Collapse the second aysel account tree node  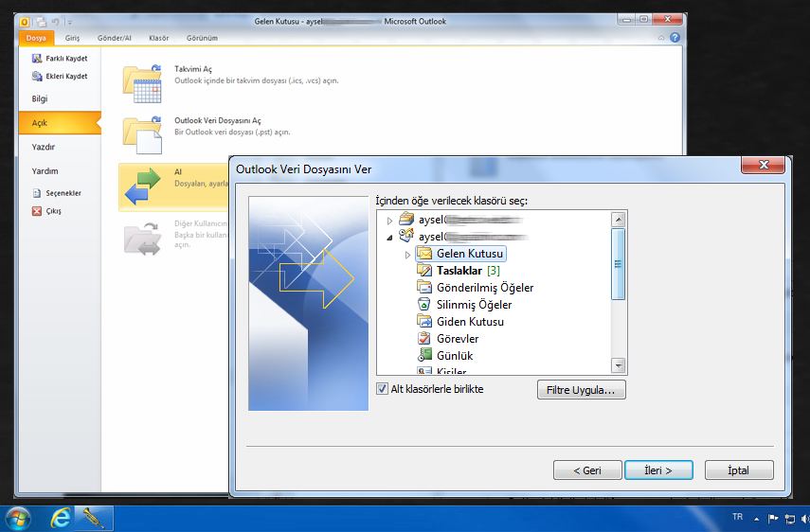pyautogui.click(x=389, y=238)
